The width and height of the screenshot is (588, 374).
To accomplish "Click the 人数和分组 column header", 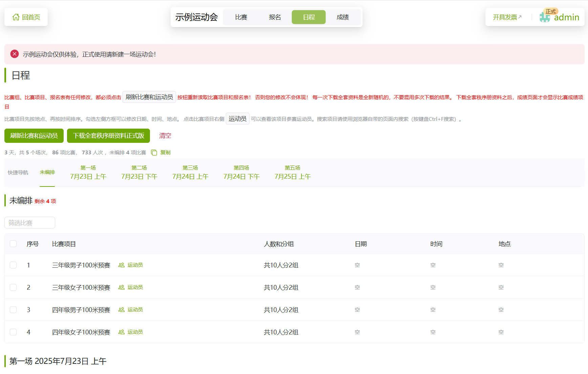I will (x=279, y=244).
